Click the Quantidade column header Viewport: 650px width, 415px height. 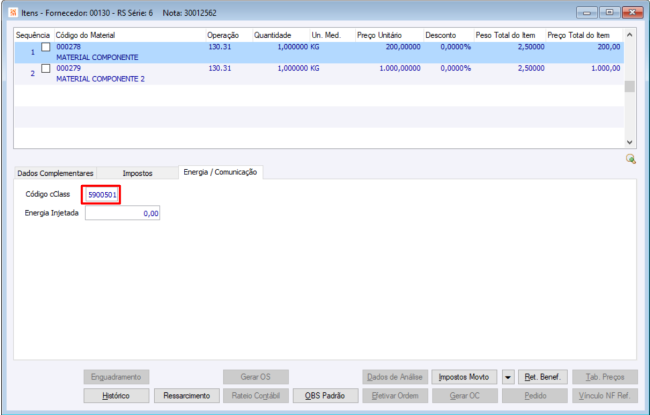281,35
